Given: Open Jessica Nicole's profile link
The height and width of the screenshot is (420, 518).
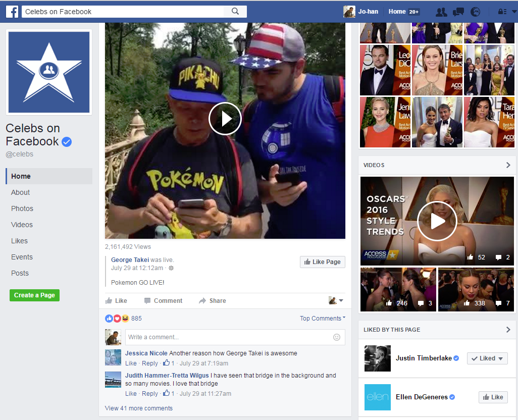Looking at the screenshot, I should tap(146, 353).
